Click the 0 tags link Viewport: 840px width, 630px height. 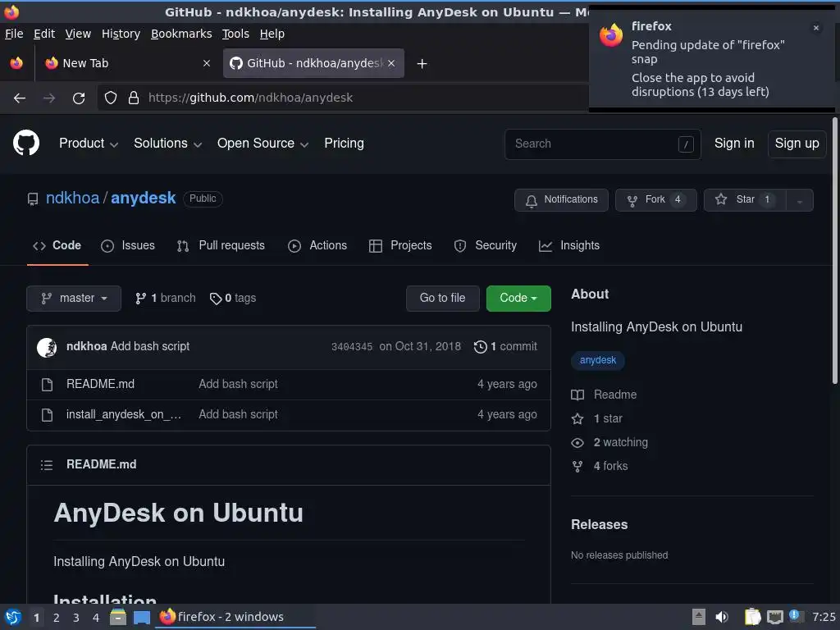point(232,299)
